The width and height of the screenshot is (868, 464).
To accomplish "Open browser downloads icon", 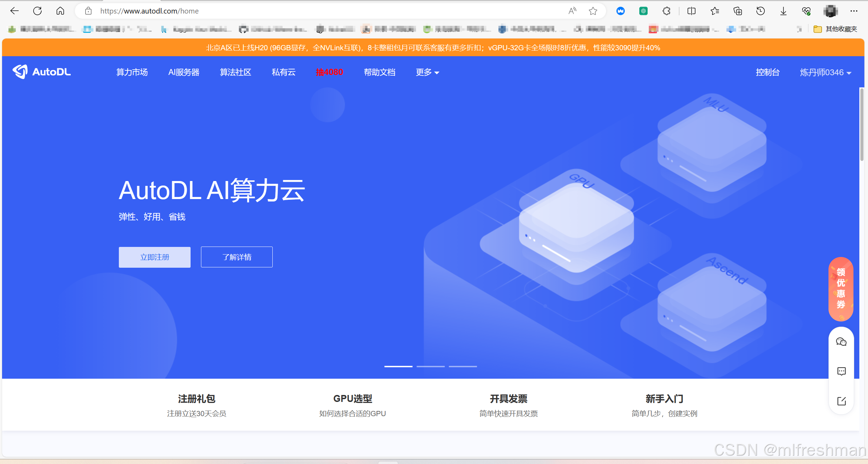I will coord(783,11).
